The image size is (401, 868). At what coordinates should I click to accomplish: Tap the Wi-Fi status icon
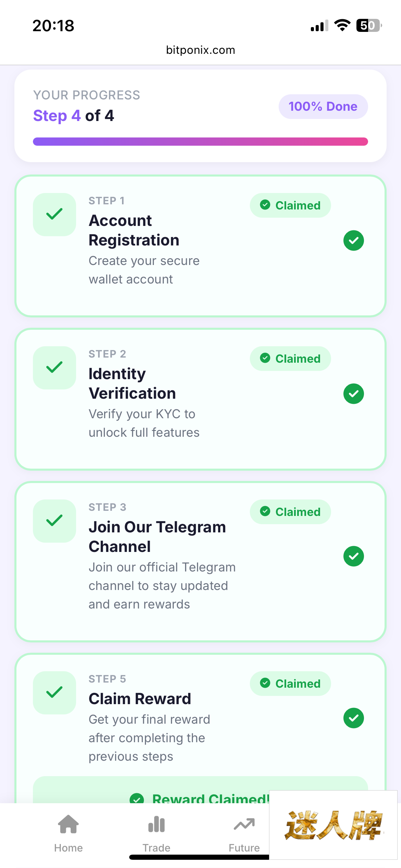(342, 25)
